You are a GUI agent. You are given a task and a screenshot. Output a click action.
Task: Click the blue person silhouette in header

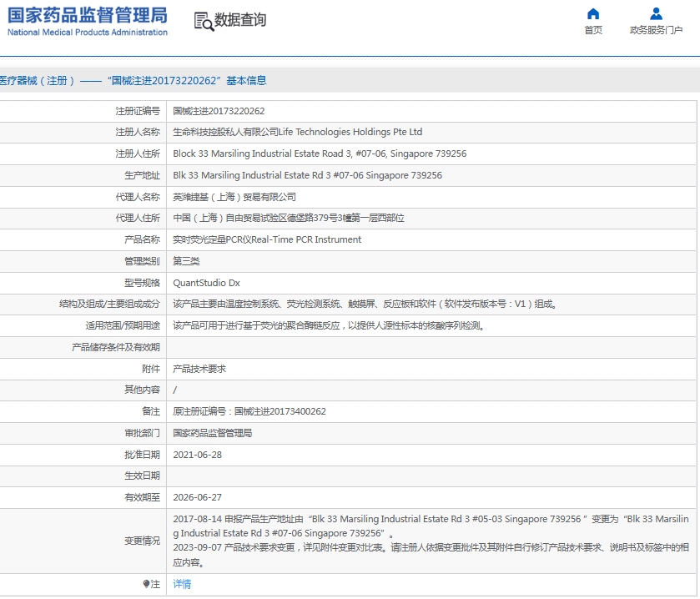coord(656,13)
